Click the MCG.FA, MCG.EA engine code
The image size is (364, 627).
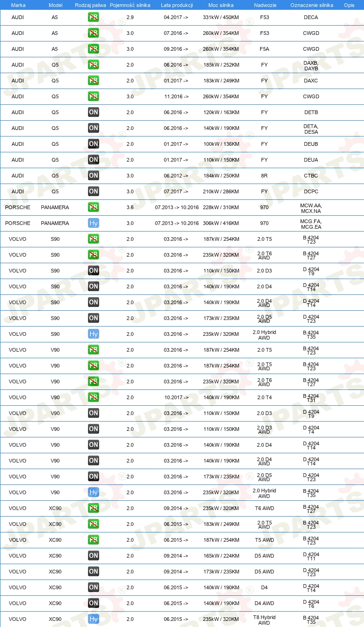311,224
